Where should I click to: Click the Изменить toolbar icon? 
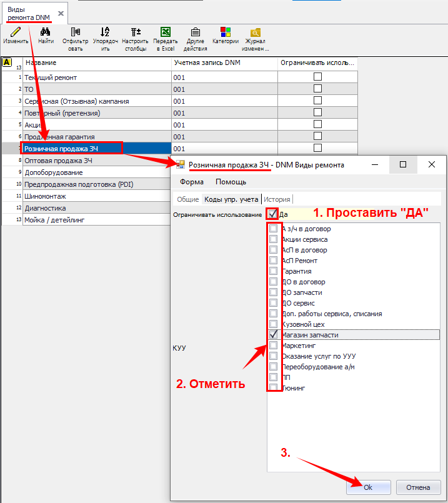tap(16, 32)
